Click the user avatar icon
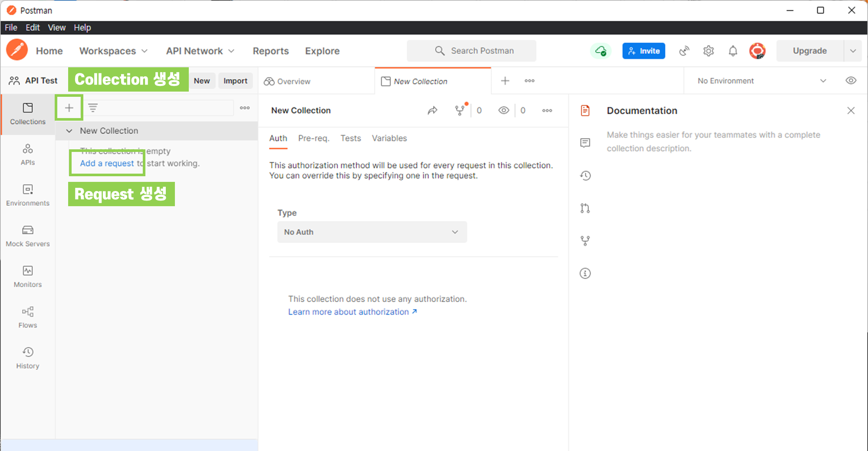 pyautogui.click(x=757, y=51)
